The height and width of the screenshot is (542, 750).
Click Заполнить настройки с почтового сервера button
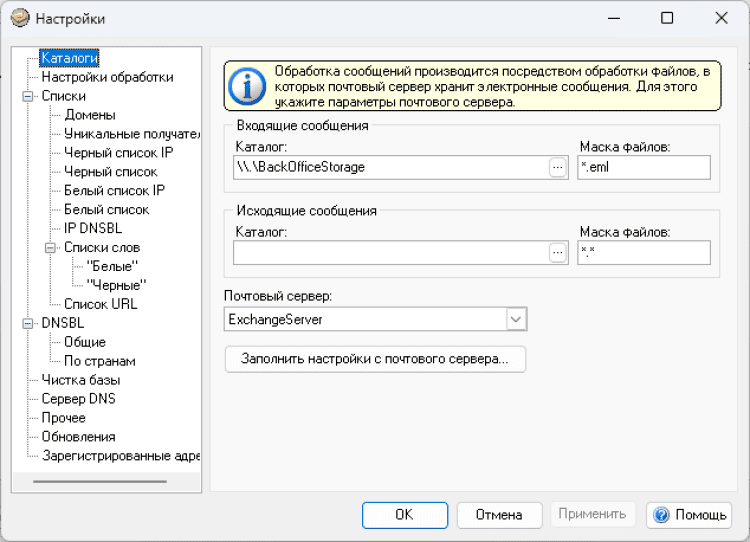[375, 359]
